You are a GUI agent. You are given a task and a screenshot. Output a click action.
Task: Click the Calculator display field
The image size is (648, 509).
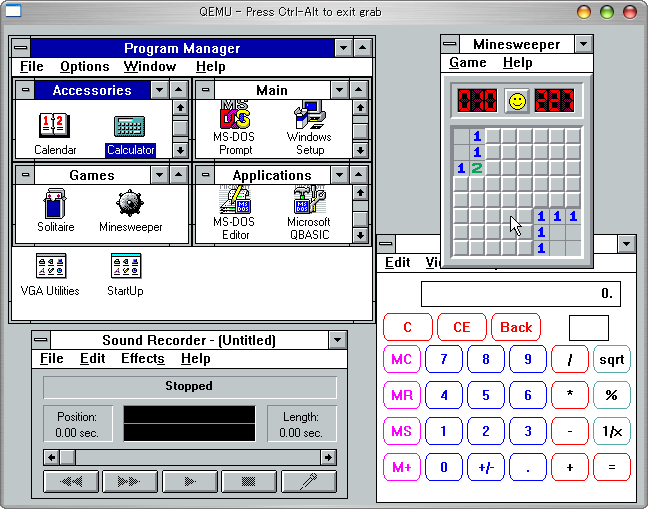tap(521, 294)
